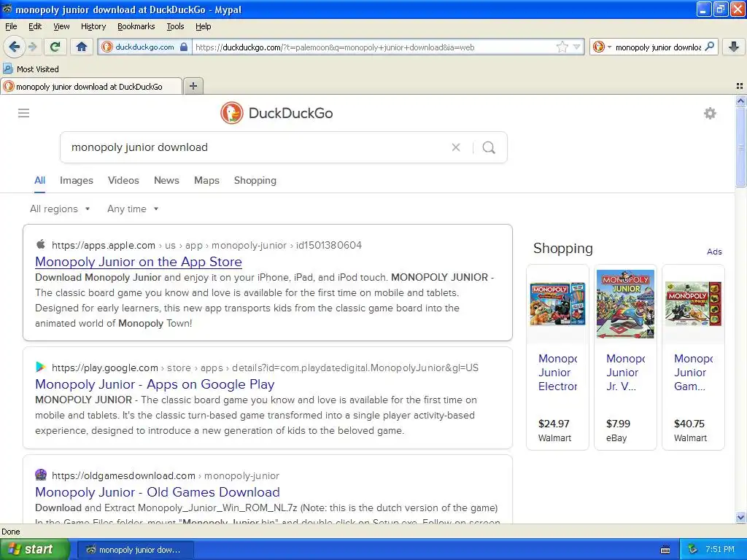Image resolution: width=747 pixels, height=560 pixels.
Task: Open the History menu
Action: click(x=93, y=26)
